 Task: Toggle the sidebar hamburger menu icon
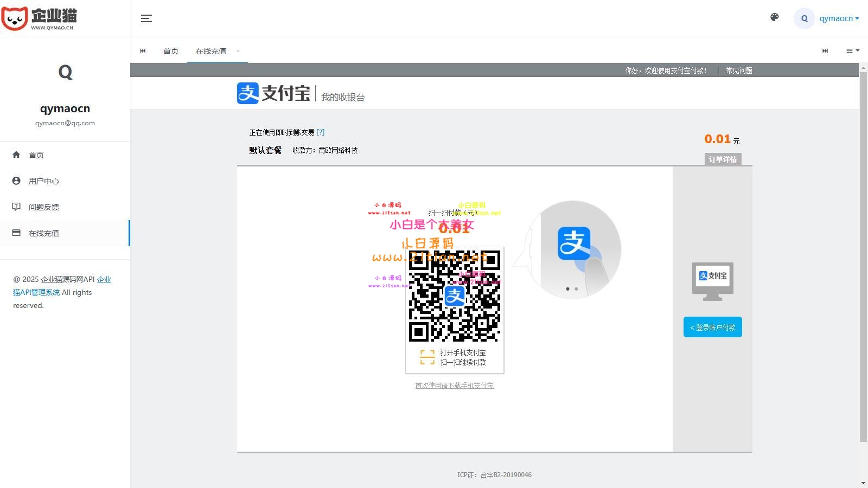tap(146, 18)
